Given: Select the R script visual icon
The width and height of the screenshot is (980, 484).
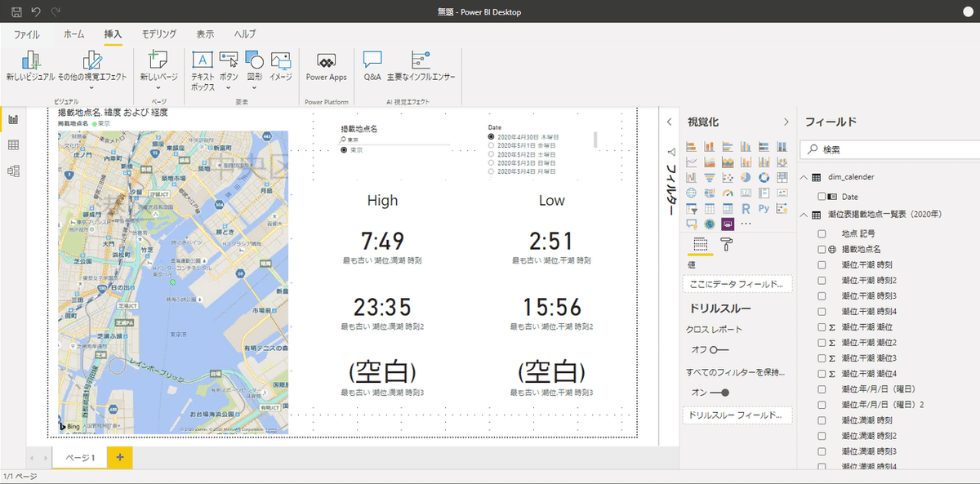Looking at the screenshot, I should tap(746, 208).
